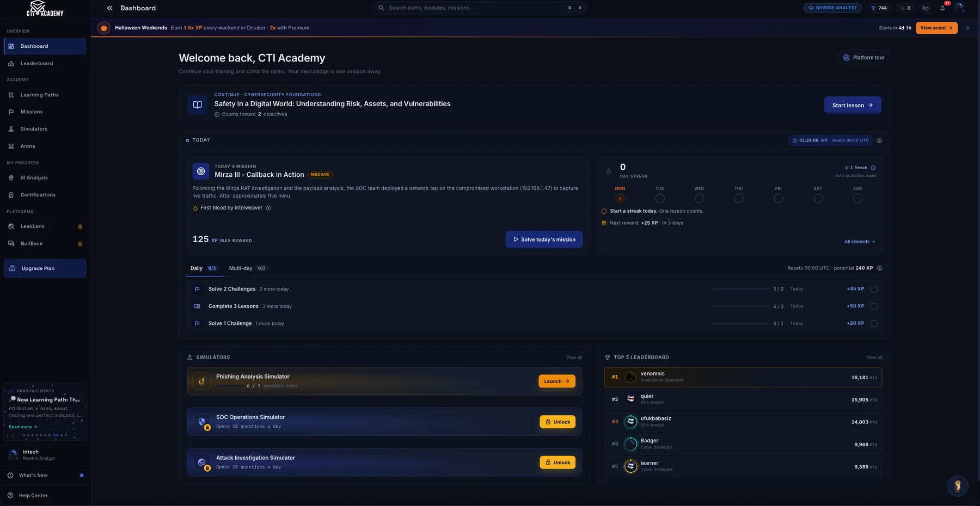The height and width of the screenshot is (506, 980).
Task: Switch to the Daily objectives tab
Action: coord(203,268)
